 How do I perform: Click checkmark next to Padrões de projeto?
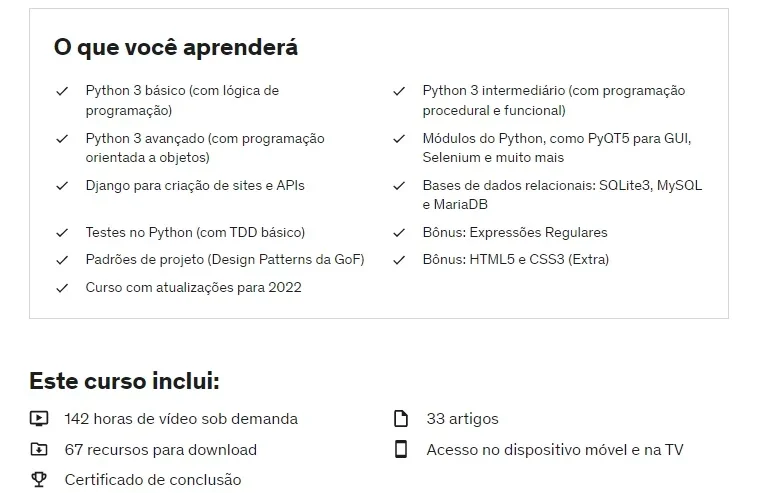62,260
